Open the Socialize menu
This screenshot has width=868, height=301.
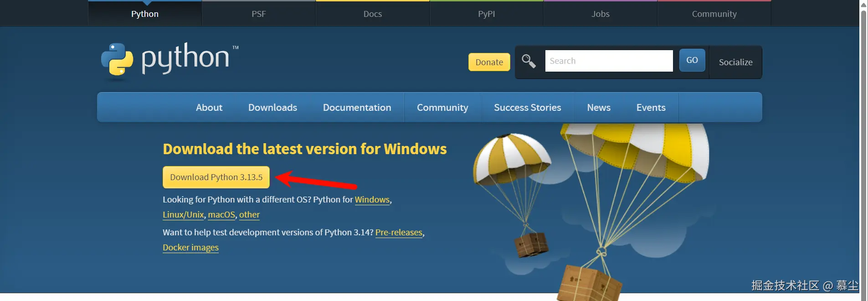(x=735, y=62)
